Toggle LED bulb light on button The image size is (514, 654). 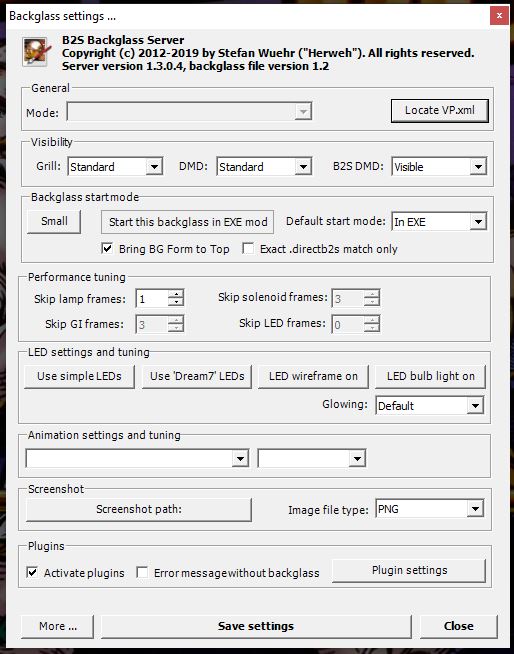pos(431,376)
